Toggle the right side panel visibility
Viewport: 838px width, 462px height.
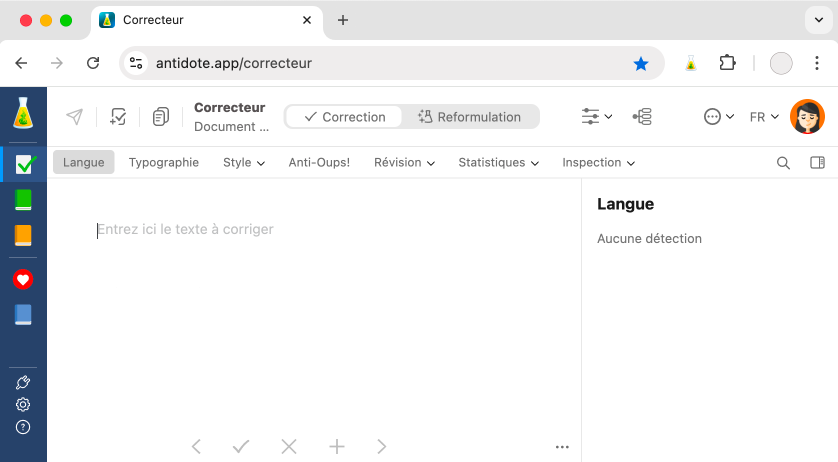point(817,163)
